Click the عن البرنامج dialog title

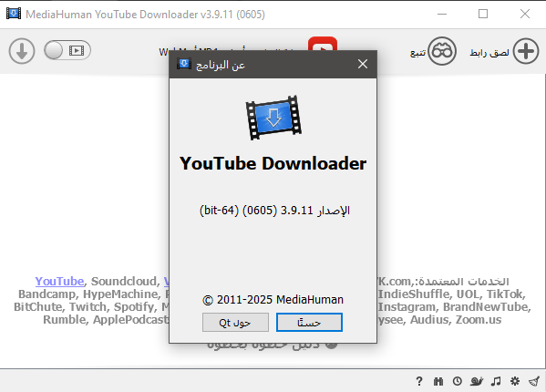[x=221, y=65]
